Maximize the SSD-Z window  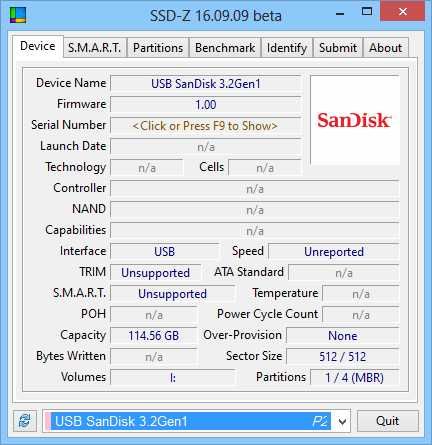[367, 12]
